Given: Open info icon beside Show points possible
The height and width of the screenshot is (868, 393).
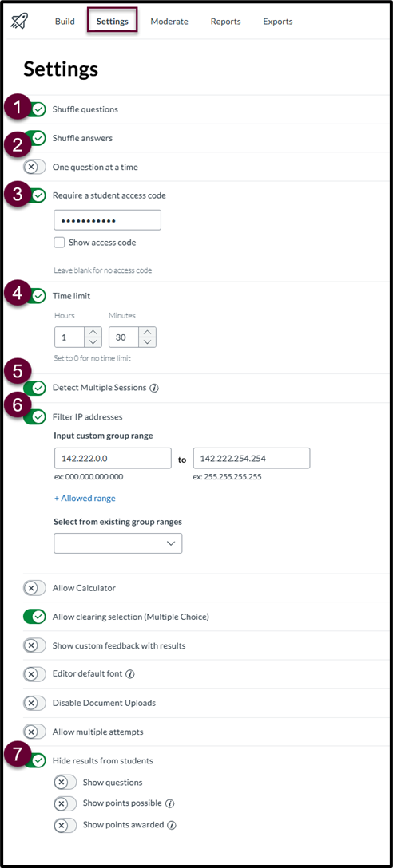Looking at the screenshot, I should (x=170, y=803).
